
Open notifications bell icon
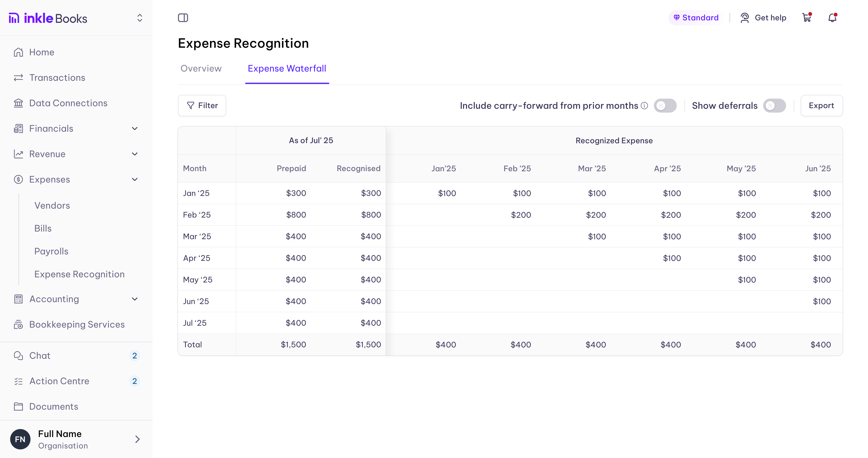click(x=832, y=17)
